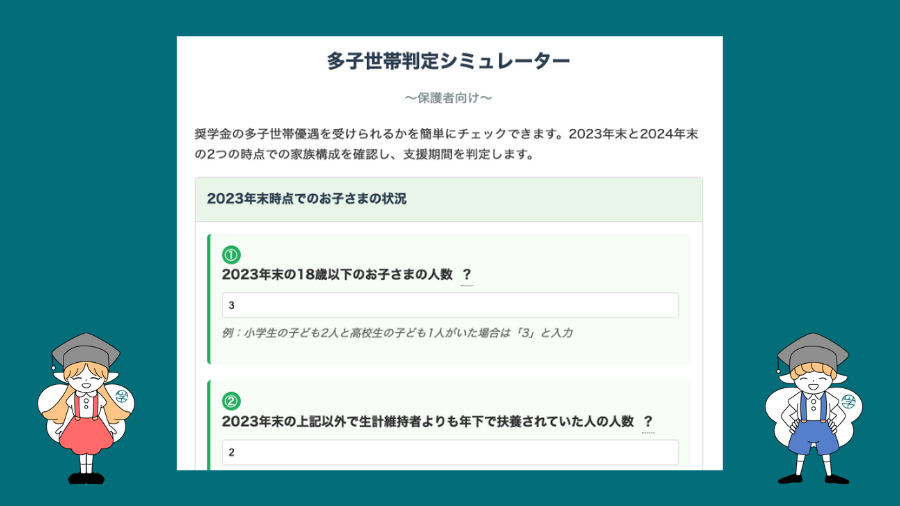900x506 pixels.
Task: Click the green circled number ② badge
Action: coord(231,401)
